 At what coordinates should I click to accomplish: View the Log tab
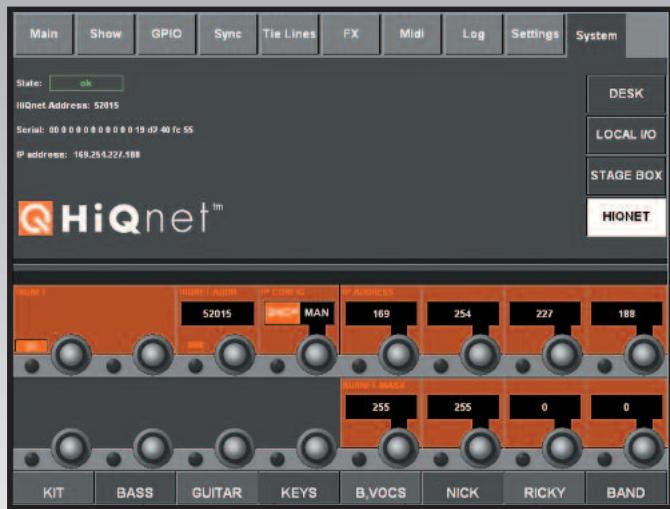(x=473, y=34)
